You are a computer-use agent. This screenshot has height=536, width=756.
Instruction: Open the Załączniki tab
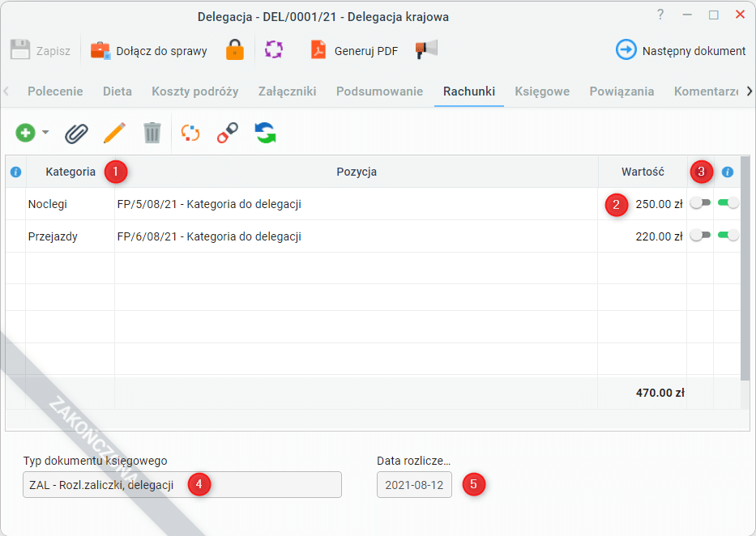pos(288,91)
